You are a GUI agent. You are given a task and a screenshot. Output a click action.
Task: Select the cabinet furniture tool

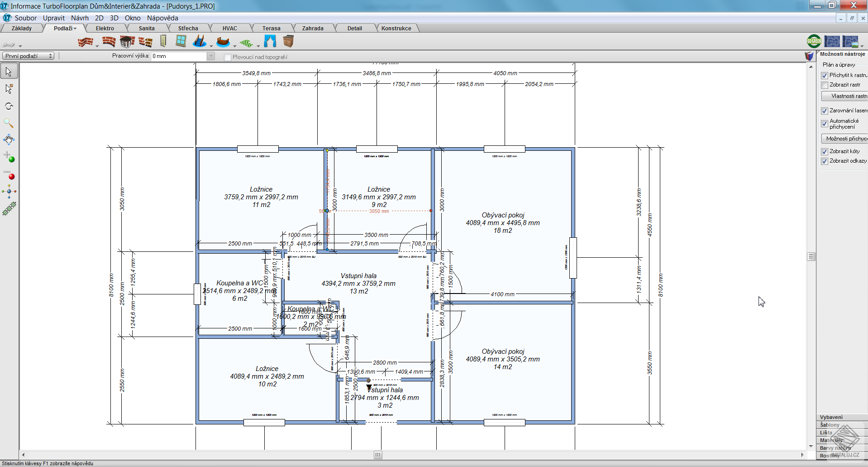tap(288, 41)
